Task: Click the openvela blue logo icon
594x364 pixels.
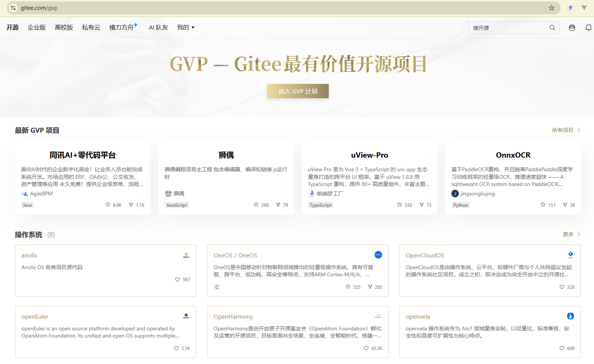Action: 571,316
